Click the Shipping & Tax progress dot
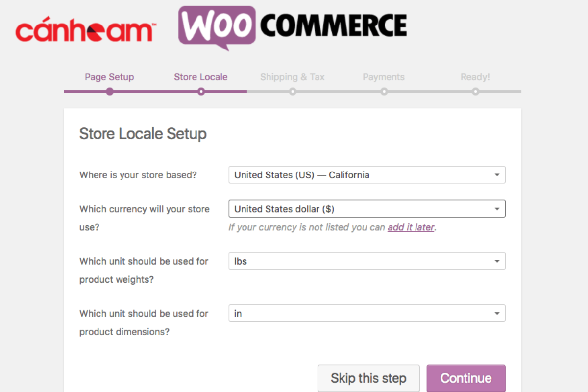This screenshot has height=392, width=588. (293, 91)
